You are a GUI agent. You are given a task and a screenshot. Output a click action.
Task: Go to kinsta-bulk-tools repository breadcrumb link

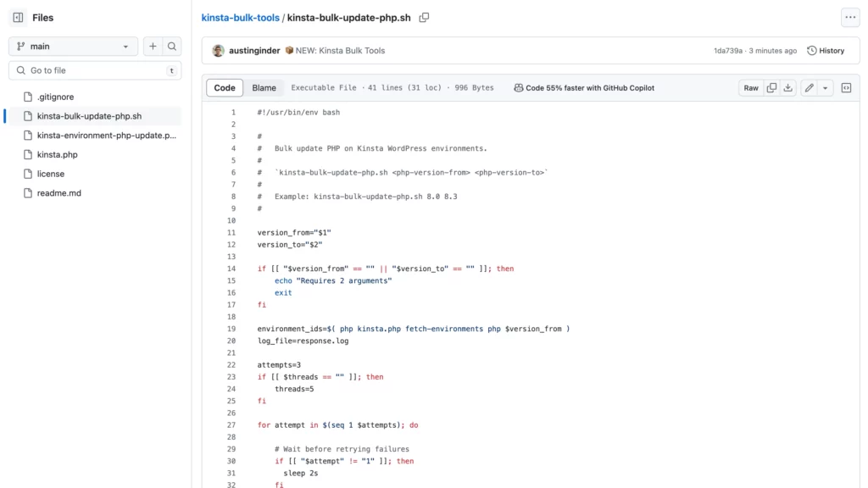point(240,17)
